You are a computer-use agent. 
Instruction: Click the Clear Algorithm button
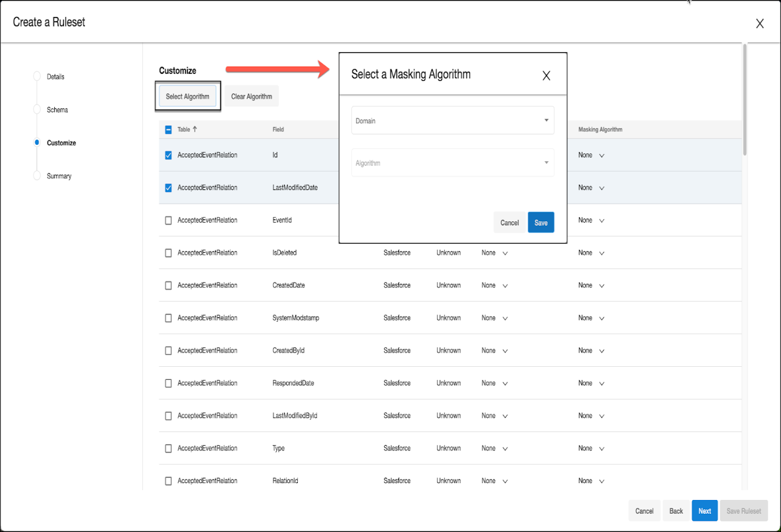(x=251, y=97)
